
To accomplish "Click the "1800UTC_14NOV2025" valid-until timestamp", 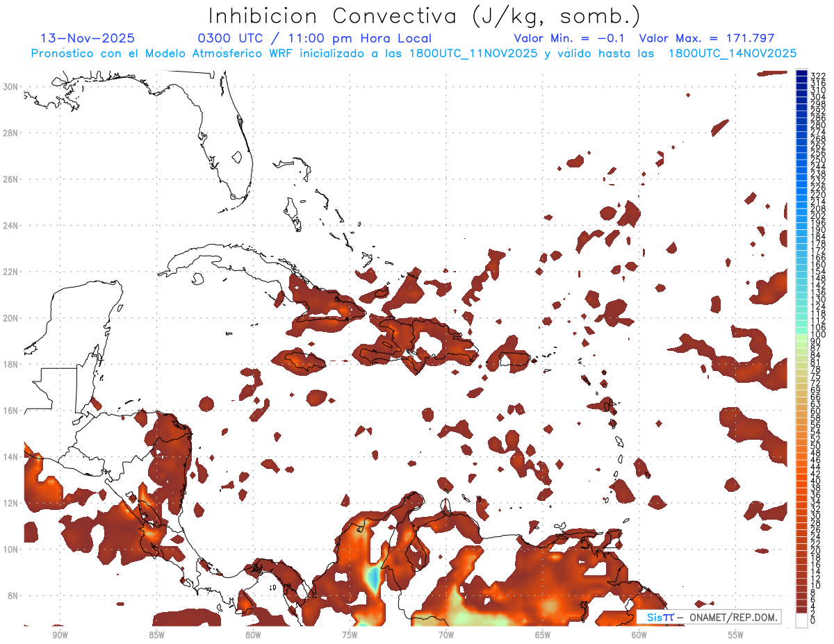I will 732,53.
